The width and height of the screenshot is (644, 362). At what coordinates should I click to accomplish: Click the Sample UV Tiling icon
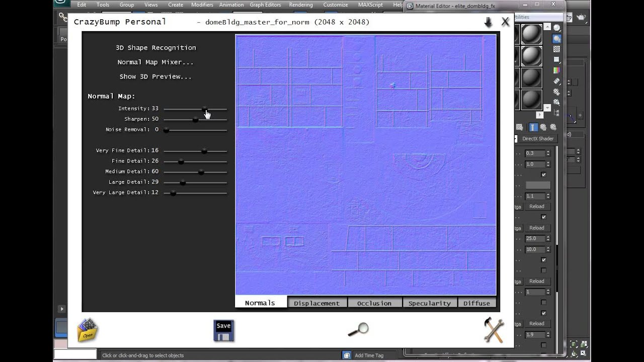point(557,60)
